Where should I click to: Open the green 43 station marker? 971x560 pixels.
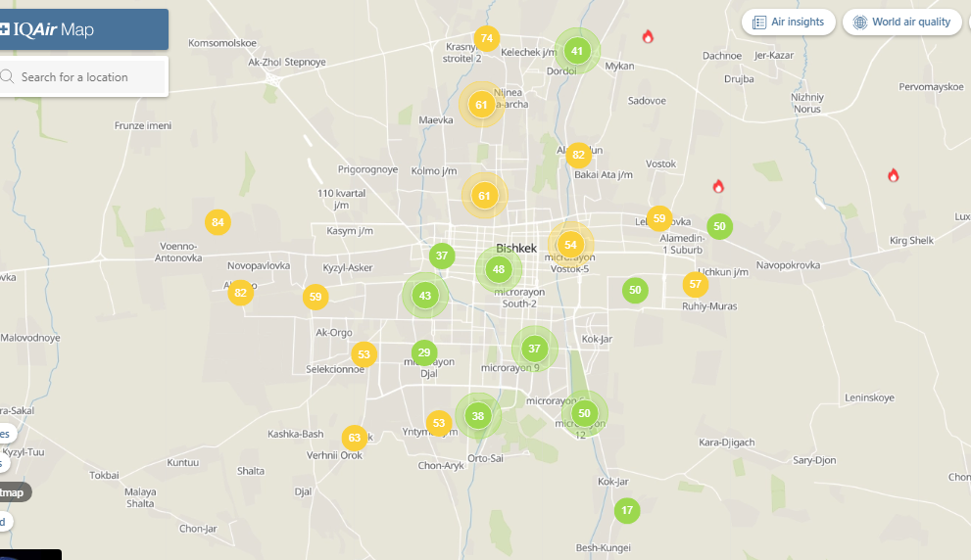425,296
